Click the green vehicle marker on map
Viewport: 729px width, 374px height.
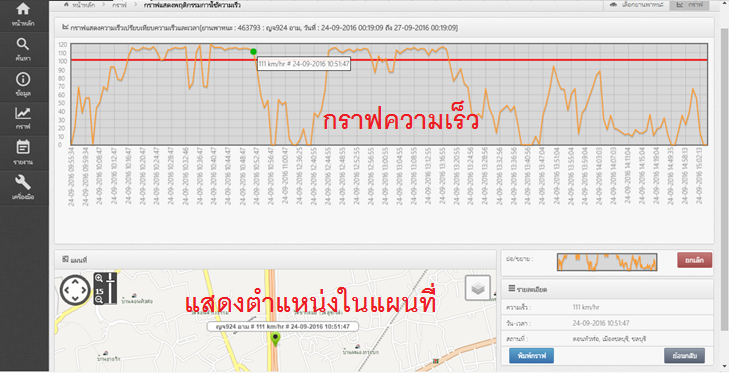276,339
